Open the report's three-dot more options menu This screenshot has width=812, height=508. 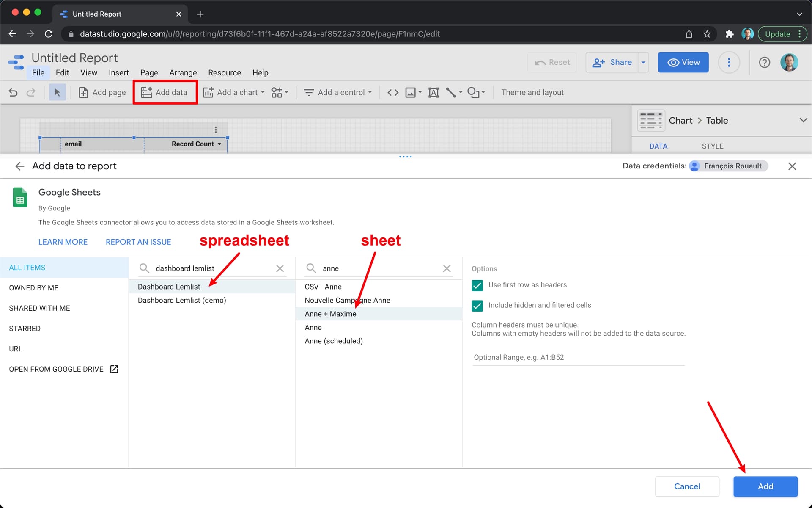pos(729,62)
